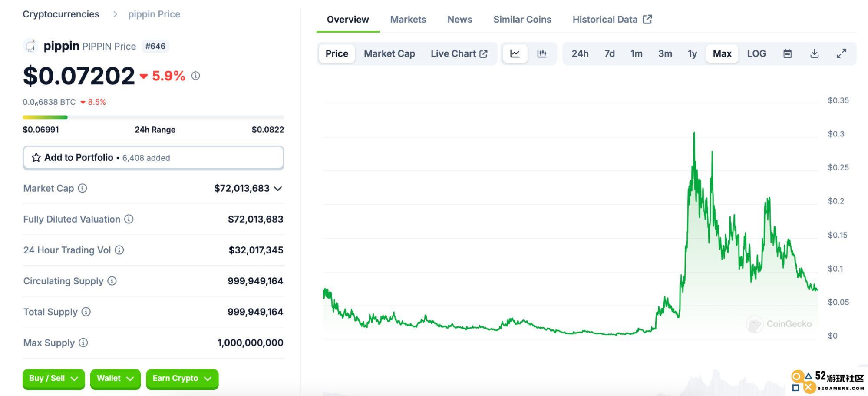
Task: Click the pippin Price breadcrumb
Action: click(x=154, y=14)
